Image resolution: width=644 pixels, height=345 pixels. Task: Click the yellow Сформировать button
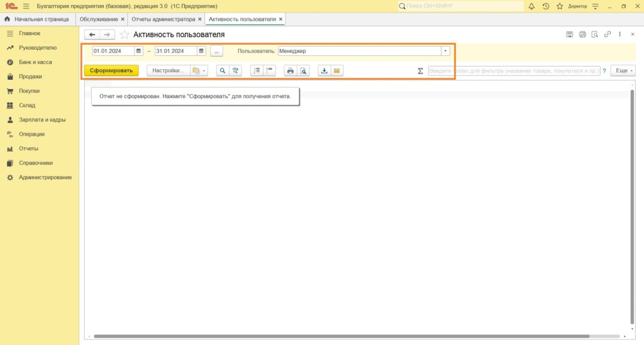pos(111,71)
